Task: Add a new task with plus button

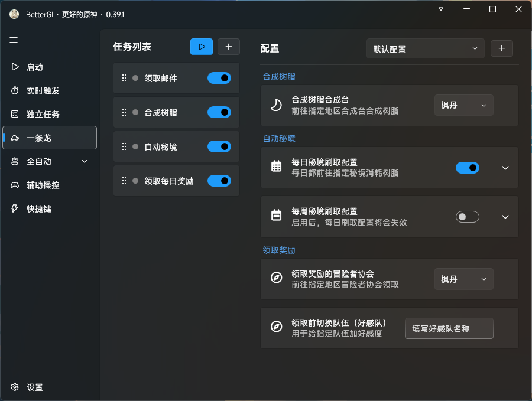Action: coord(229,47)
